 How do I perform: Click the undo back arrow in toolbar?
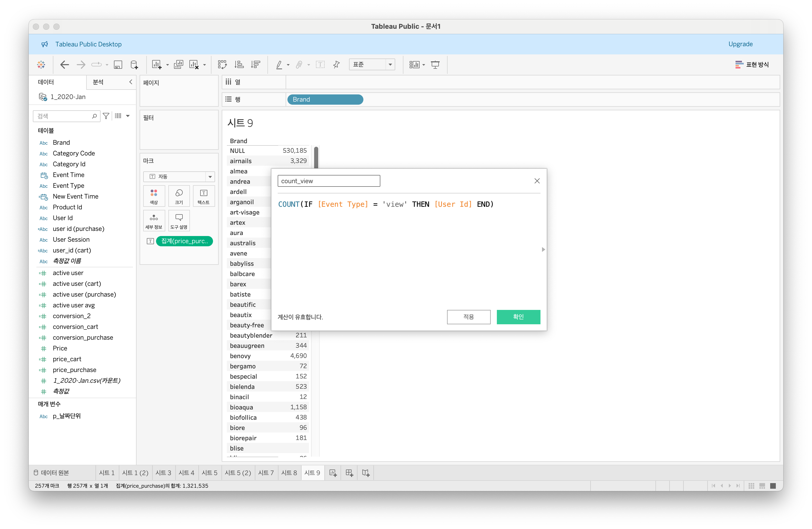tap(64, 64)
